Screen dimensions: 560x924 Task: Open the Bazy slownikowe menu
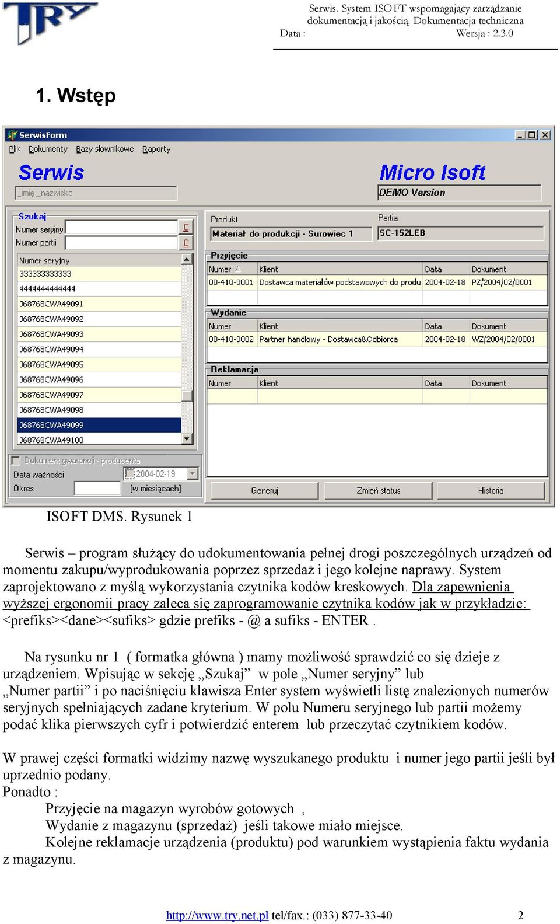coord(105,149)
